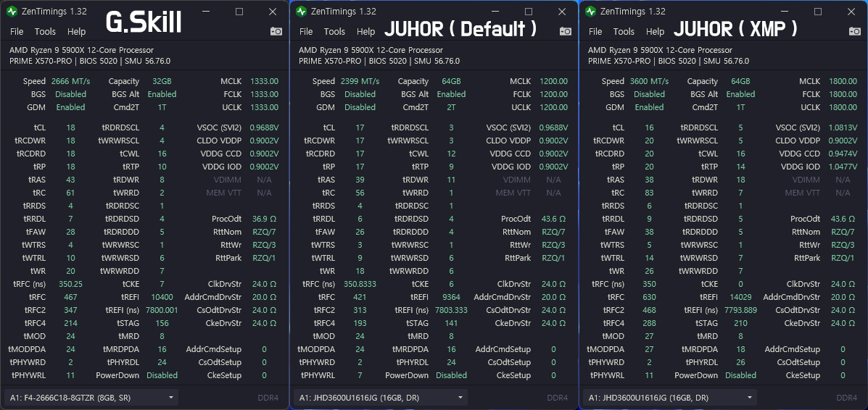Click tREFI value 10400
Viewport: 868px width, 410px height.
162,297
